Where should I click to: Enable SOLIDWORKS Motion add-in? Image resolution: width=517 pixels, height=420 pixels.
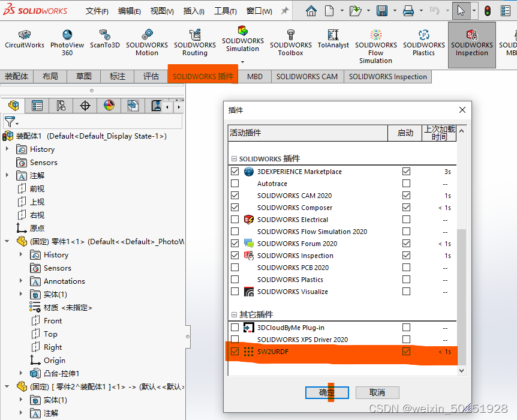pyautogui.click(x=147, y=43)
